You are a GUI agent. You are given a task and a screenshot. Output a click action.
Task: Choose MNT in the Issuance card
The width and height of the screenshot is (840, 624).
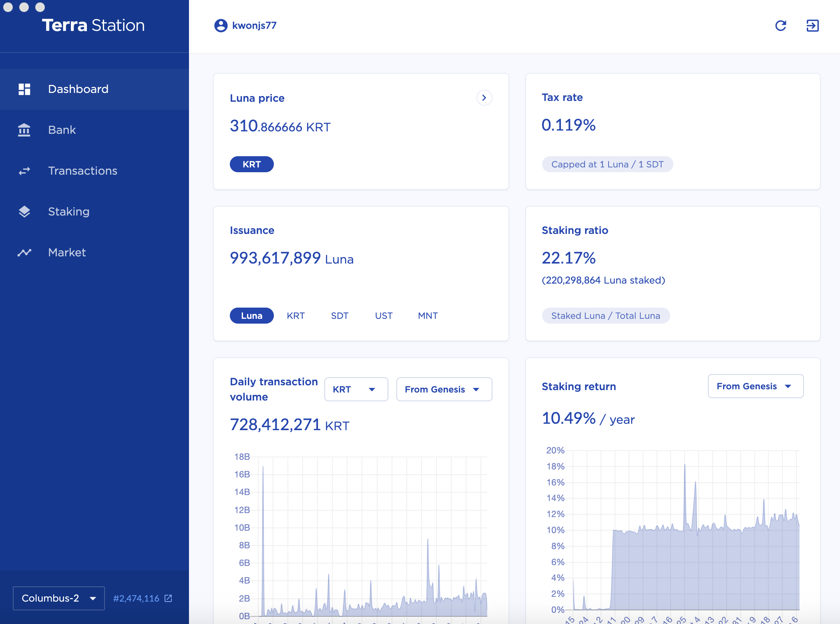(x=428, y=316)
